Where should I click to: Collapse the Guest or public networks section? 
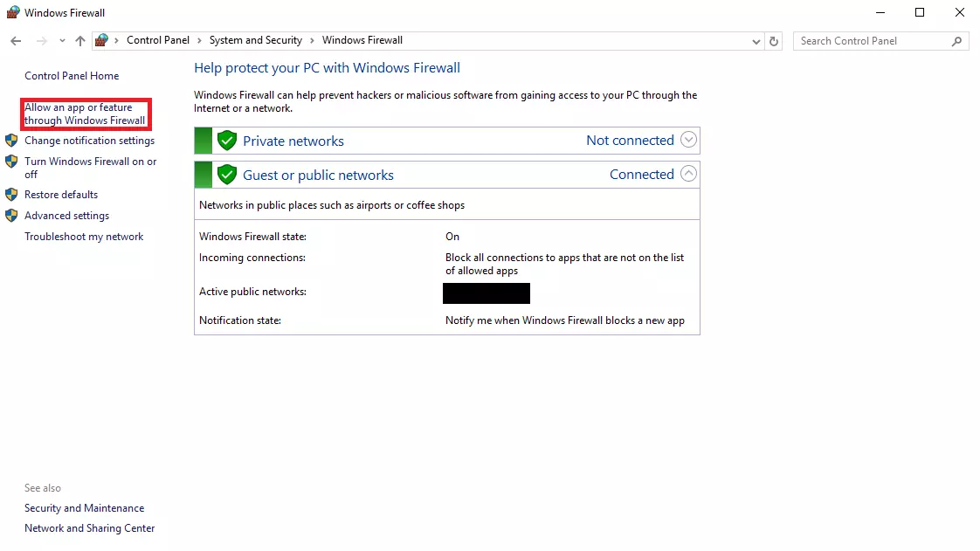[x=688, y=174]
